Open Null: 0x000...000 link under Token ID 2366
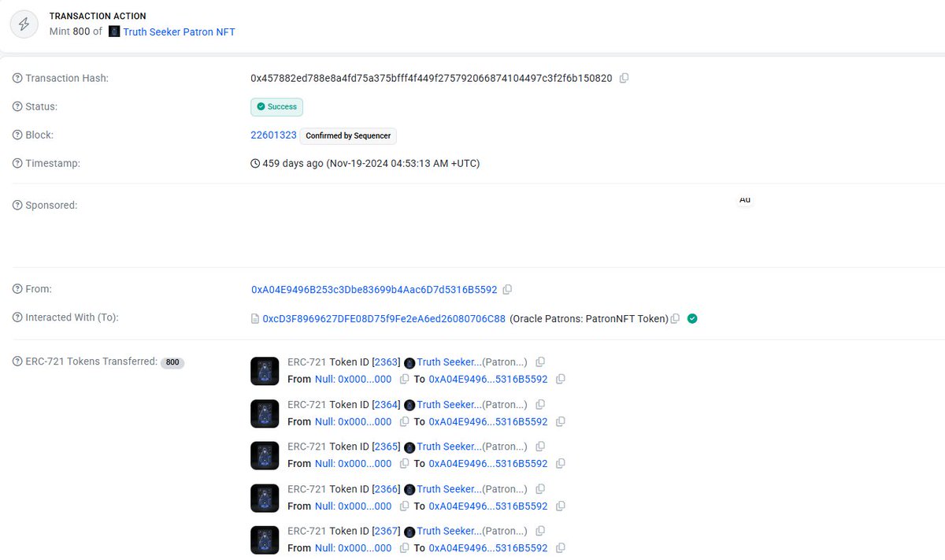 click(353, 506)
